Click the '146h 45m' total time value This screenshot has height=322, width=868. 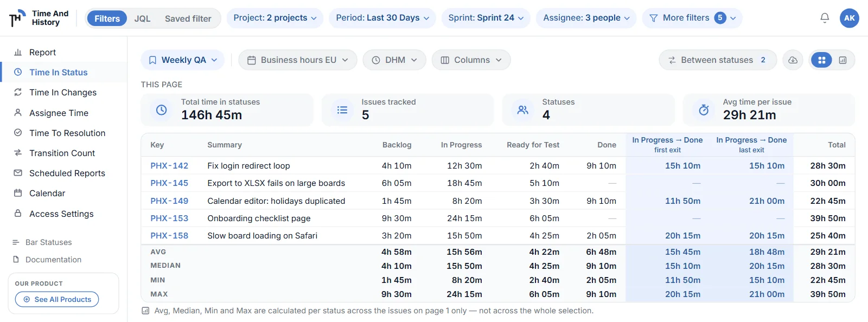point(212,115)
